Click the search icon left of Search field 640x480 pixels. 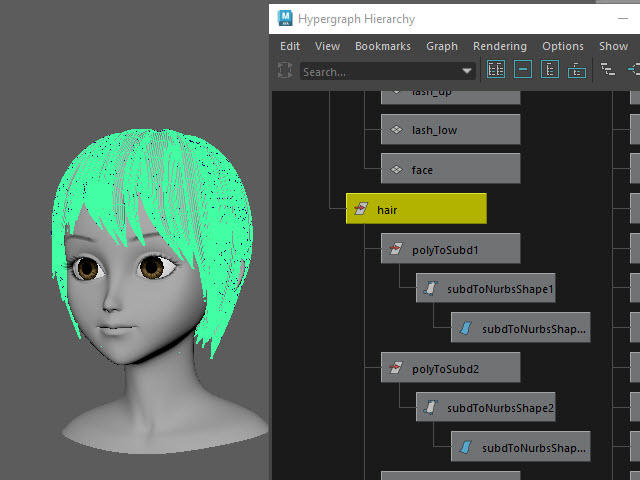click(x=286, y=71)
